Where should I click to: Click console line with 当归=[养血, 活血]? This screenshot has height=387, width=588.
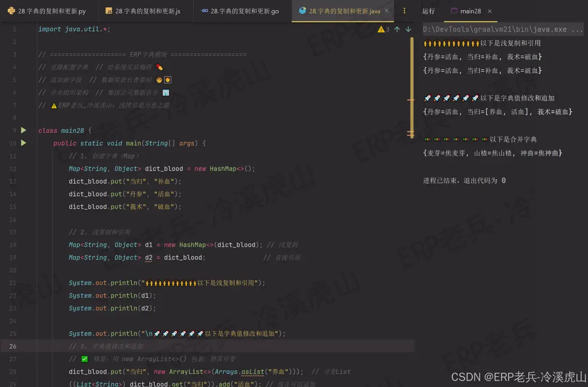tap(497, 112)
